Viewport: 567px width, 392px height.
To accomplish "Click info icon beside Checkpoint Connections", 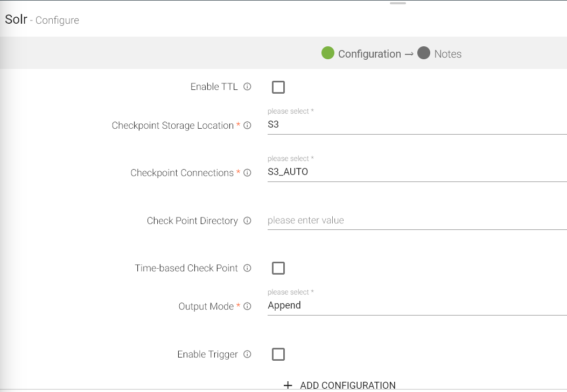I will tap(248, 173).
